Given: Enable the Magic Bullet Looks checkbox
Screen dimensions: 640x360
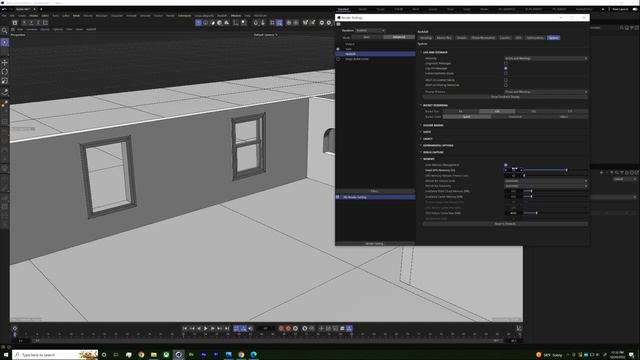Looking at the screenshot, I should point(338,59).
